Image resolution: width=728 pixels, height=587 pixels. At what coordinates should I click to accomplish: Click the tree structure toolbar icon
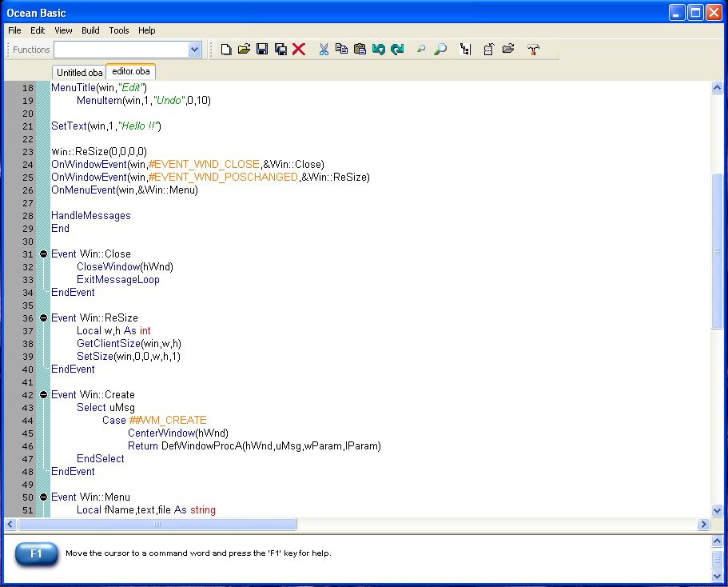tap(465, 50)
